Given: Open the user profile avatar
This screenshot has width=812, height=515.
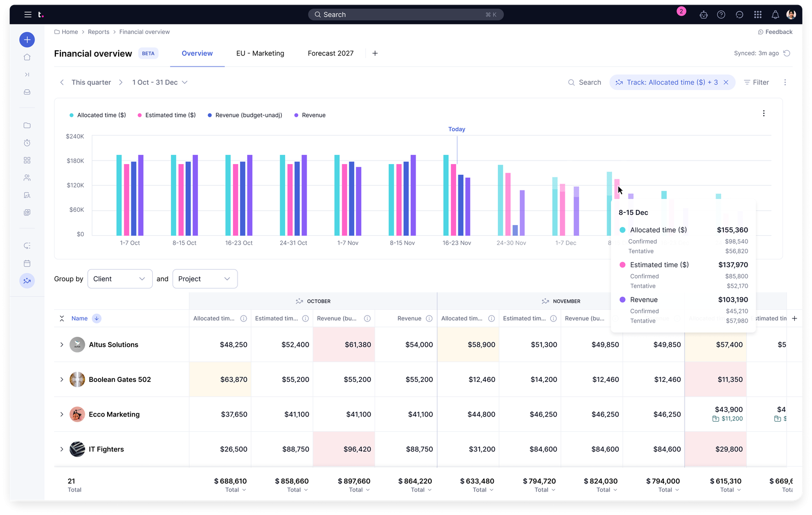Looking at the screenshot, I should (x=791, y=15).
